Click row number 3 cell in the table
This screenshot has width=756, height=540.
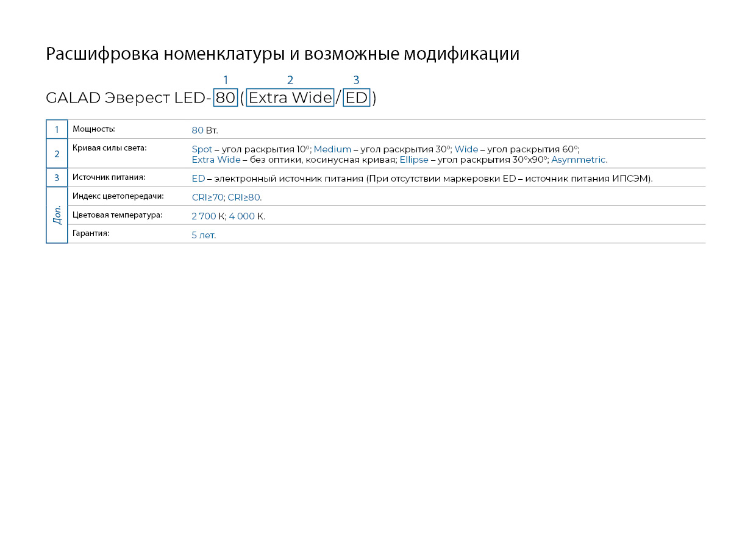pyautogui.click(x=57, y=177)
